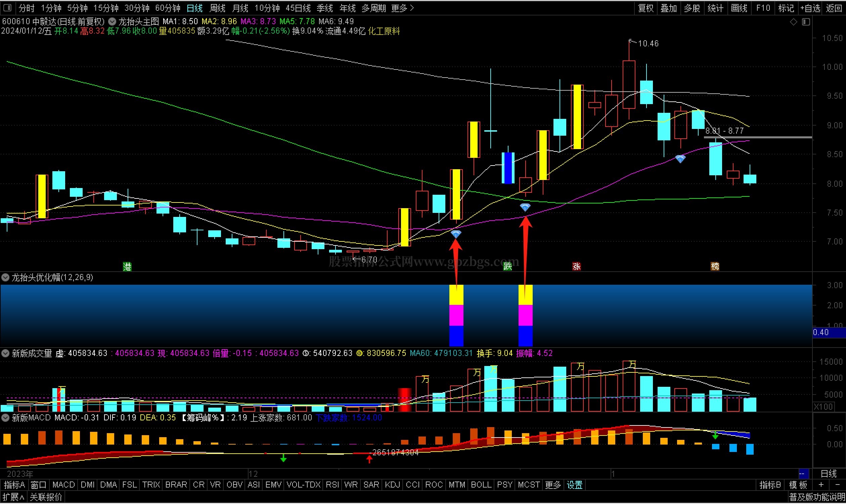Expand the 更多 periods menu at top
The image size is (846, 504).
[402, 8]
